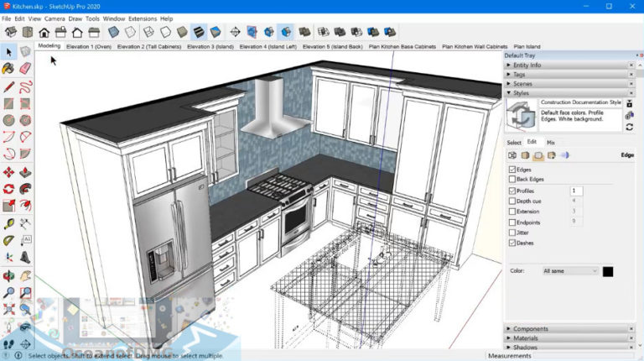Enable Back Edges checkbox
The height and width of the screenshot is (361, 644).
(512, 180)
